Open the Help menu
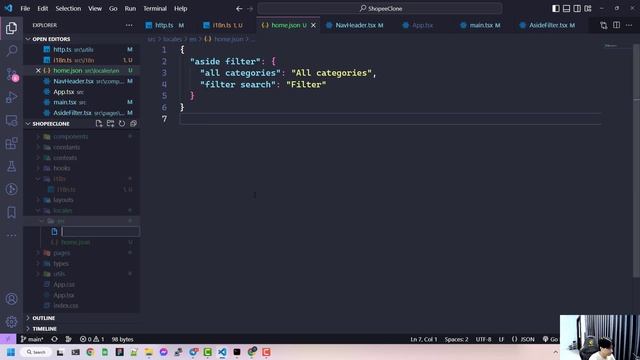The width and height of the screenshot is (640, 360). pos(180,9)
